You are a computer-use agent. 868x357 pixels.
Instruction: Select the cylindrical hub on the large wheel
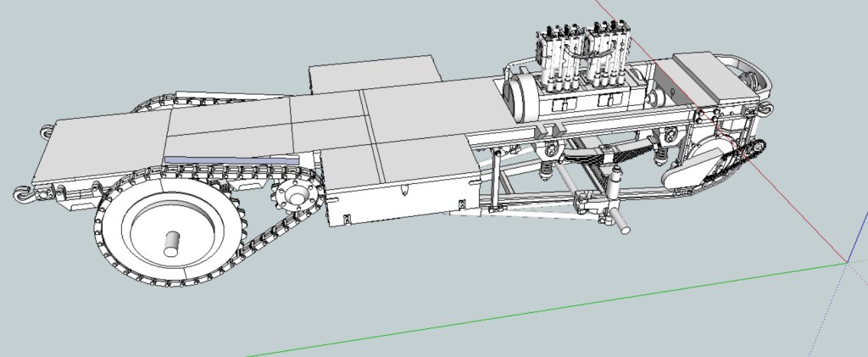[x=172, y=244]
